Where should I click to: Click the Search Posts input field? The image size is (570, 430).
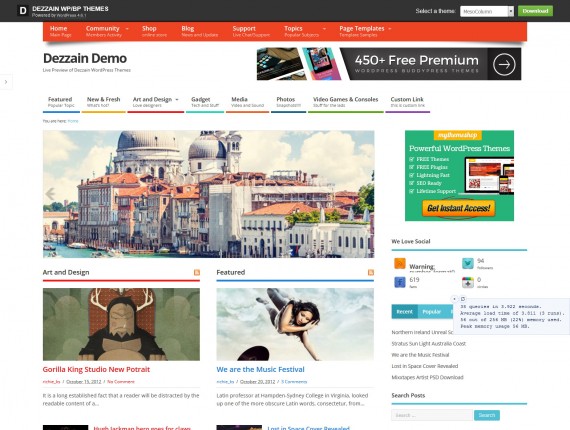[x=432, y=415]
